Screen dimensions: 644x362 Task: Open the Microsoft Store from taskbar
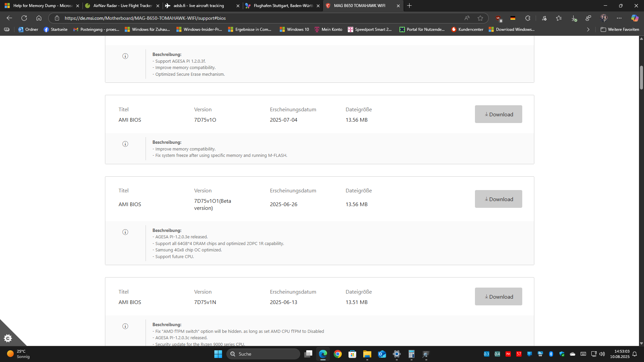(x=352, y=354)
